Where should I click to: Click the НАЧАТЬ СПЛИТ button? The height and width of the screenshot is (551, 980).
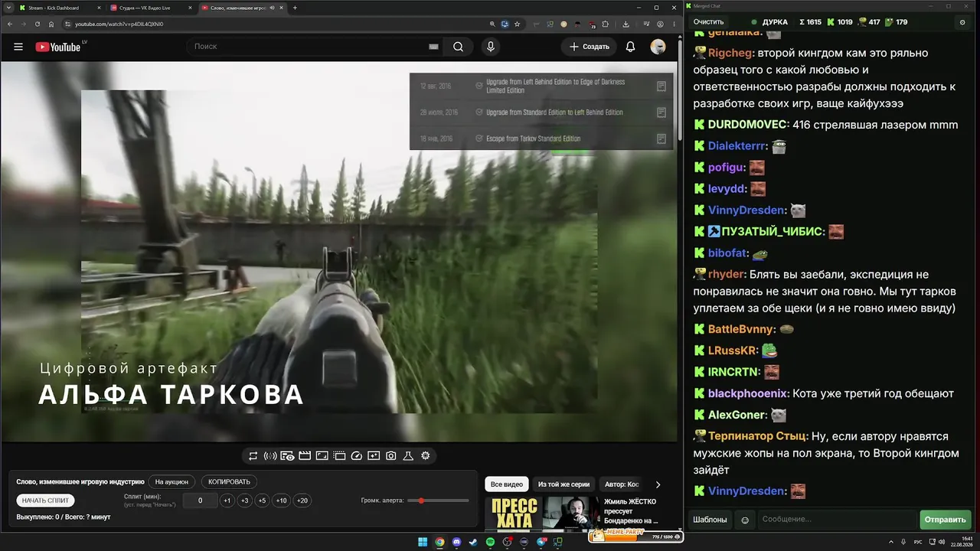point(46,500)
